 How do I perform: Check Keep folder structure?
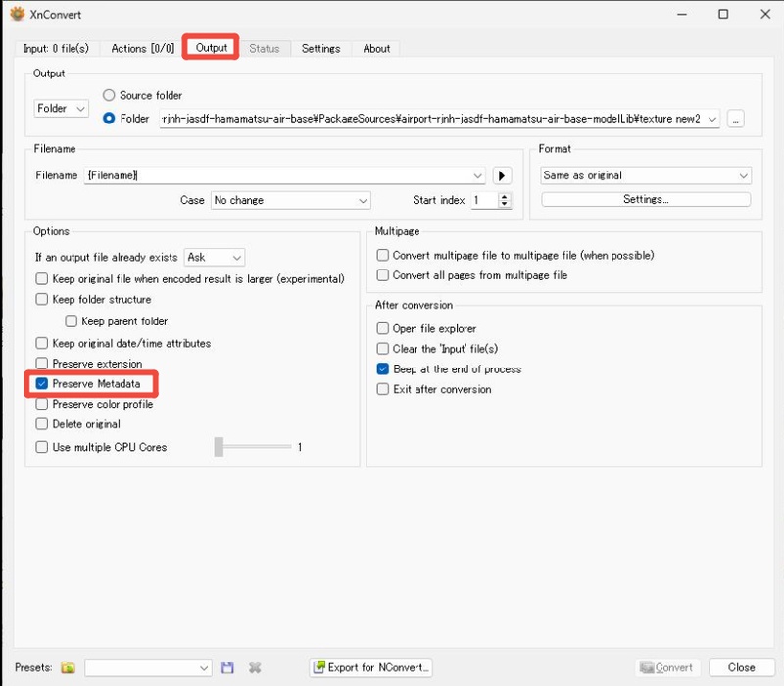pyautogui.click(x=42, y=299)
